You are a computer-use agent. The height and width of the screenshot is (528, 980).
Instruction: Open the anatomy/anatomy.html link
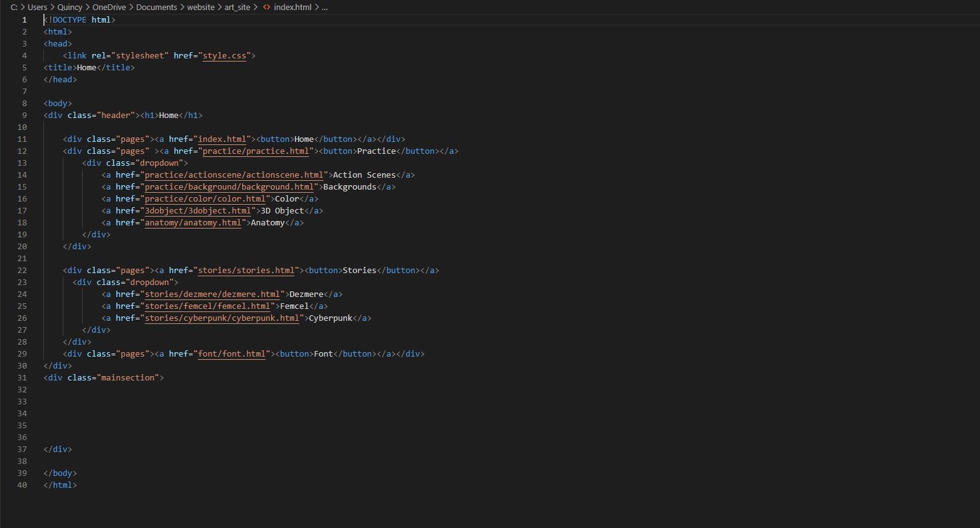tap(192, 222)
